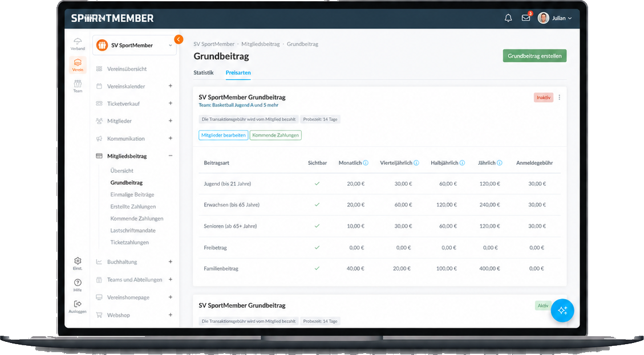This screenshot has height=355, width=644.
Task: Click info icon next to Halbjährlich
Action: [x=462, y=163]
